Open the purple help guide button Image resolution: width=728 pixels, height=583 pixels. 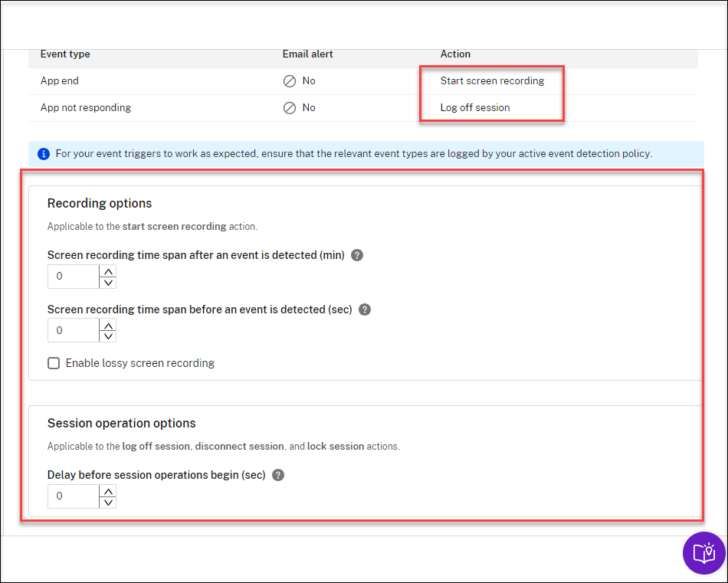point(703,552)
